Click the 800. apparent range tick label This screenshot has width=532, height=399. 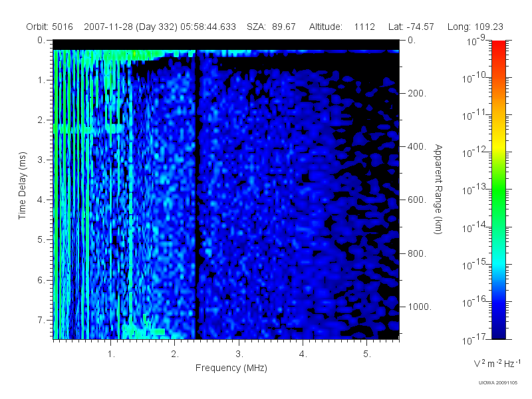tap(417, 253)
